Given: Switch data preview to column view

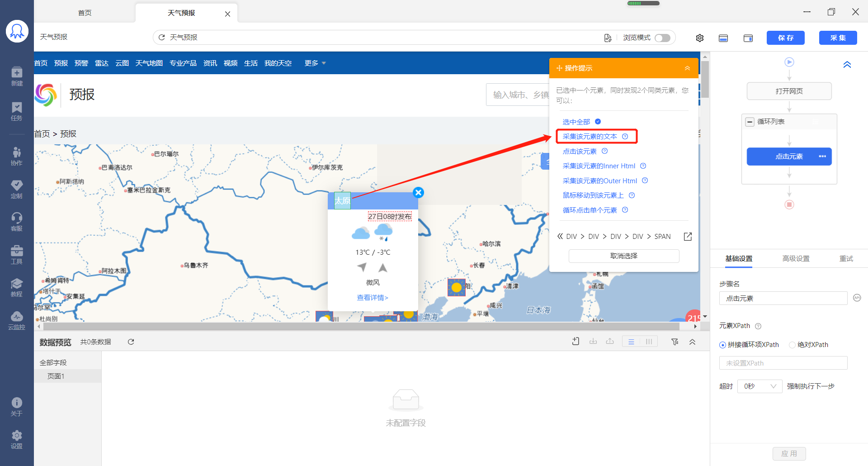Looking at the screenshot, I should 649,342.
